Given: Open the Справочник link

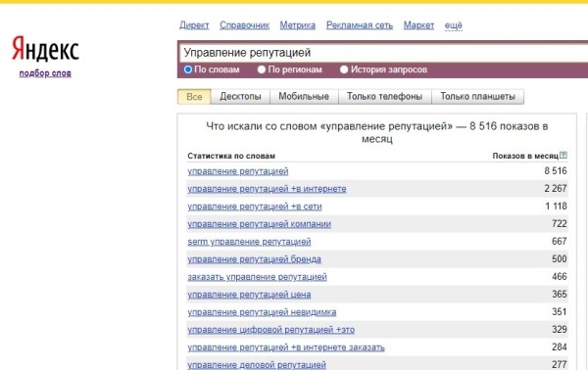Looking at the screenshot, I should click(244, 25).
